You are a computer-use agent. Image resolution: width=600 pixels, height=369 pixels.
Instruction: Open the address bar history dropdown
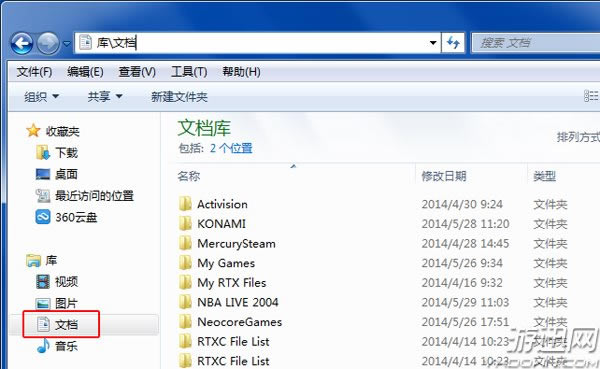[433, 42]
